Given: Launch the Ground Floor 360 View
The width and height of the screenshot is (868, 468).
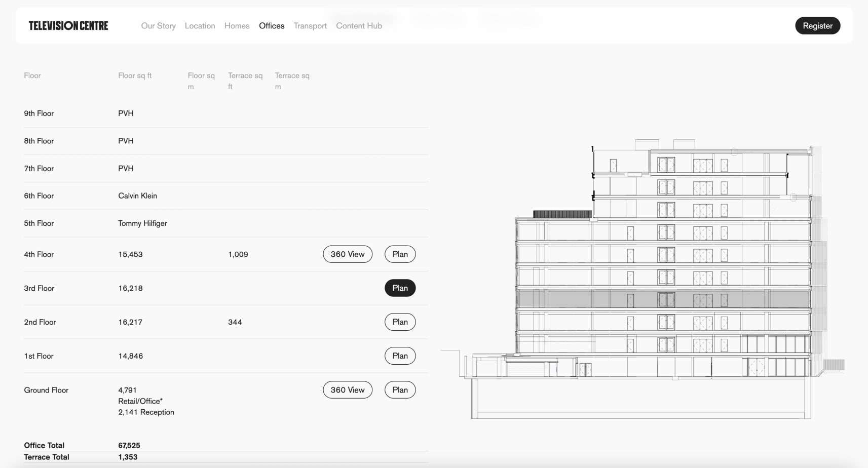Looking at the screenshot, I should click(348, 390).
